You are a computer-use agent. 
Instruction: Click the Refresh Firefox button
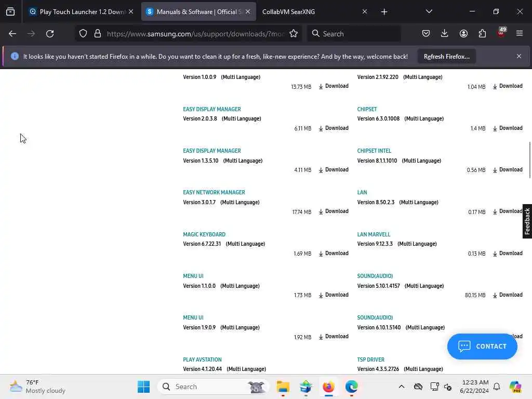(446, 57)
